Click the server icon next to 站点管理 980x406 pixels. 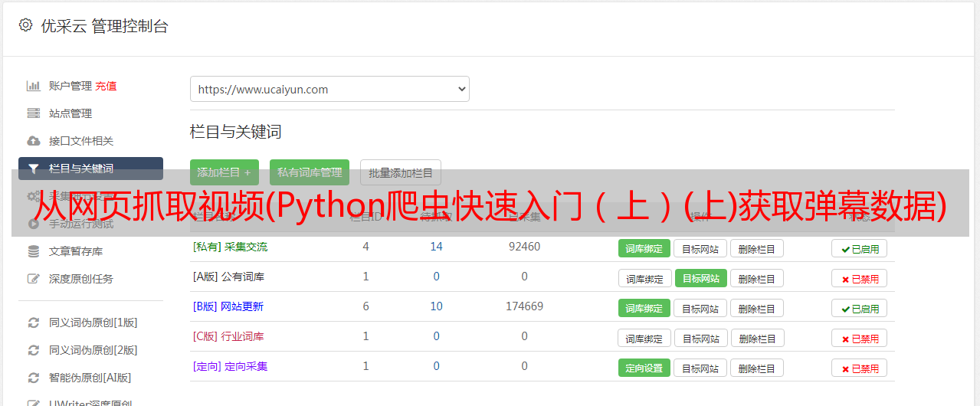point(33,113)
